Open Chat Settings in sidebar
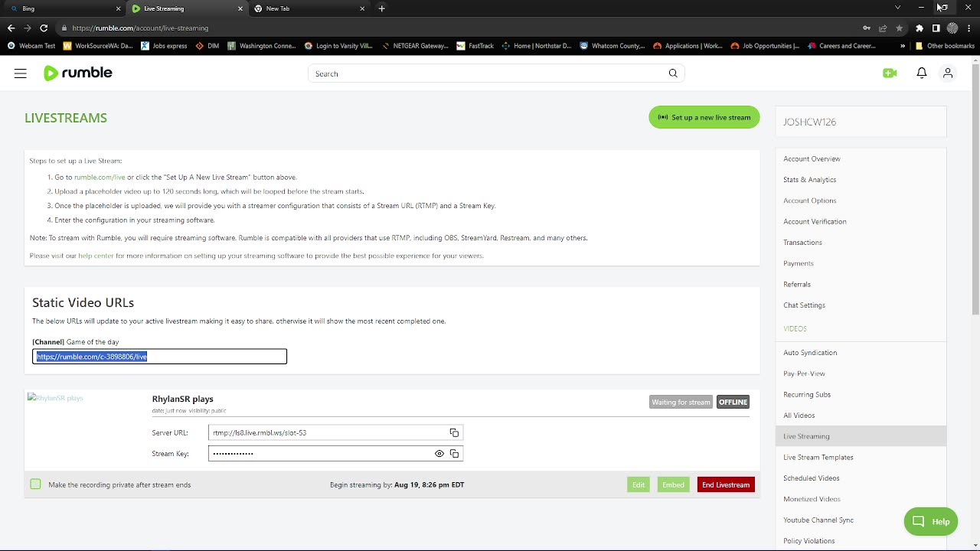Screen dimensions: 980x551 [x=804, y=305]
